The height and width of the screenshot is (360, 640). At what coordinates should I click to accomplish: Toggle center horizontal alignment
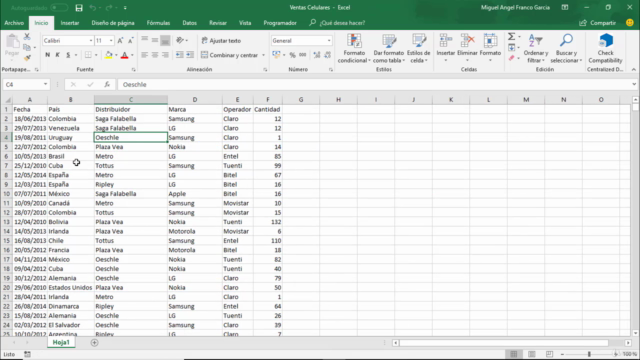point(155,55)
